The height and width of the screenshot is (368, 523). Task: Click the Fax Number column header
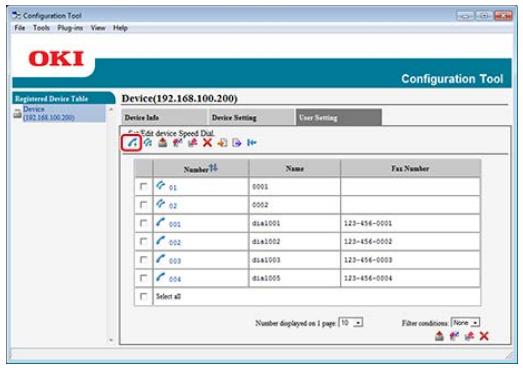pyautogui.click(x=410, y=168)
